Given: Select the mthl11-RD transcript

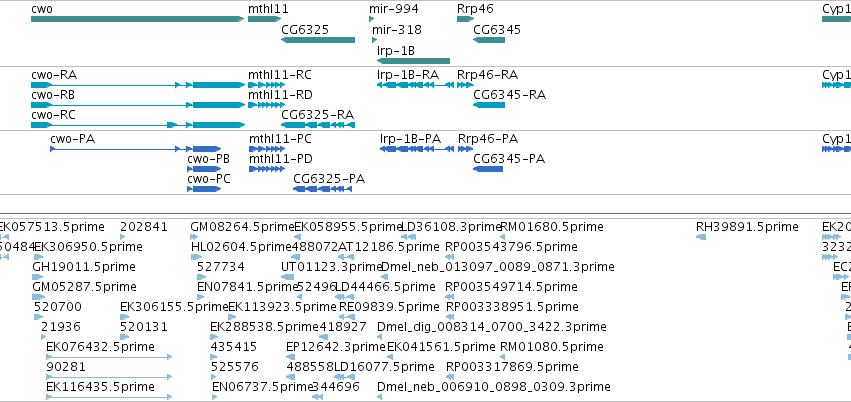Looking at the screenshot, I should tap(266, 105).
